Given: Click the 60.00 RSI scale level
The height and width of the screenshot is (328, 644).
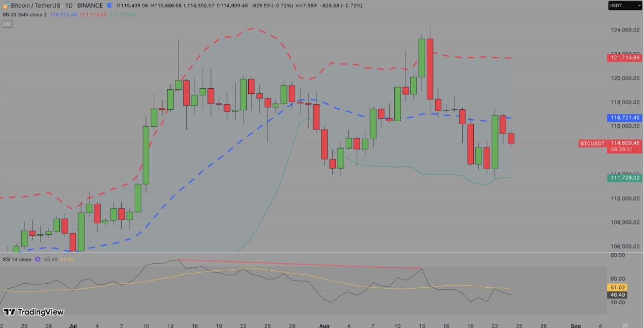Looking at the screenshot, I should coord(618,278).
